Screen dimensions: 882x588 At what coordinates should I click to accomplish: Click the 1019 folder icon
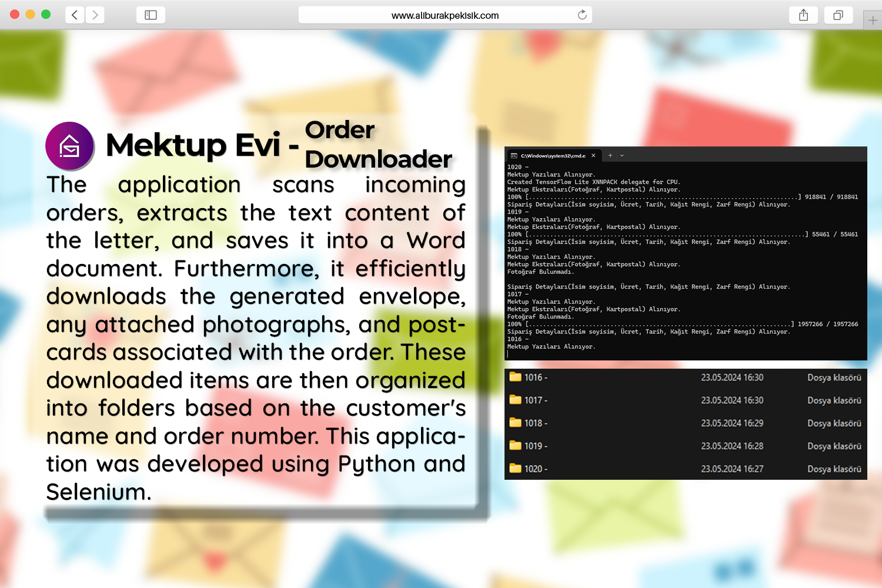click(x=516, y=446)
